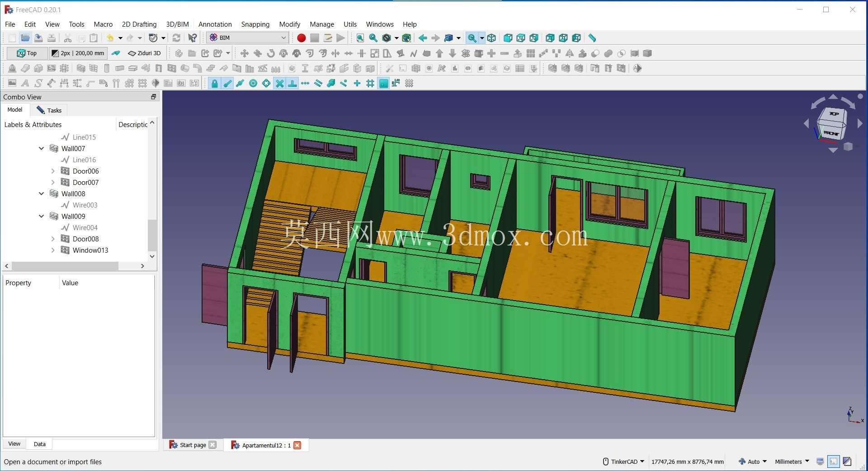Click the Refresh icon
Viewport: 868px width, 471px height.
pos(177,38)
